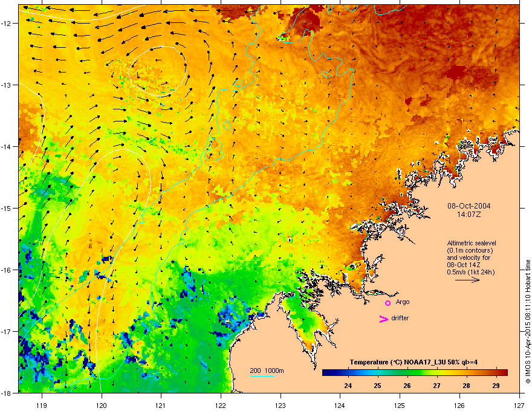Click the color bar label 27
The width and height of the screenshot is (532, 411).
436,386
